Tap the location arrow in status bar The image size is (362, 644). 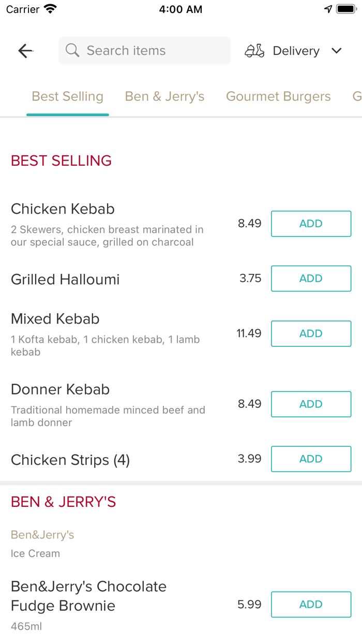328,9
